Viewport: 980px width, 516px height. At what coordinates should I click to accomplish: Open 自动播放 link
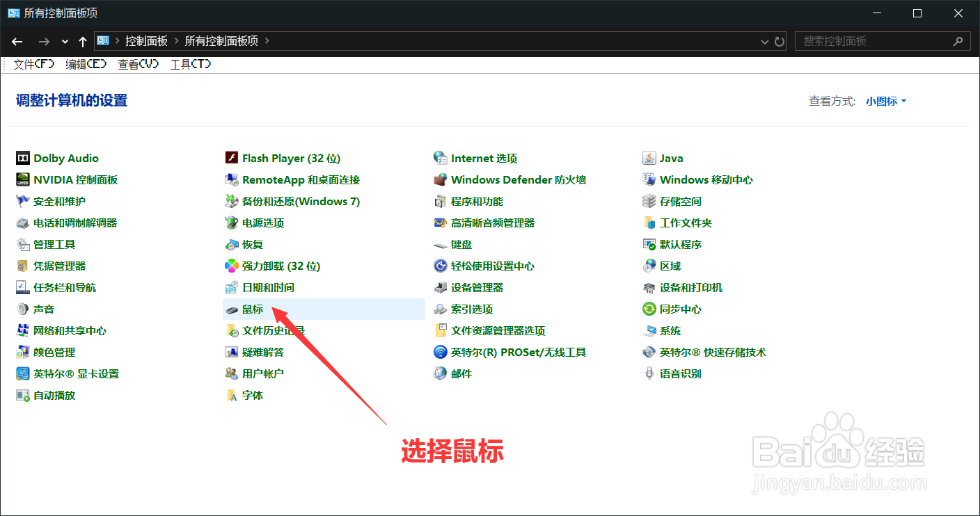(54, 395)
